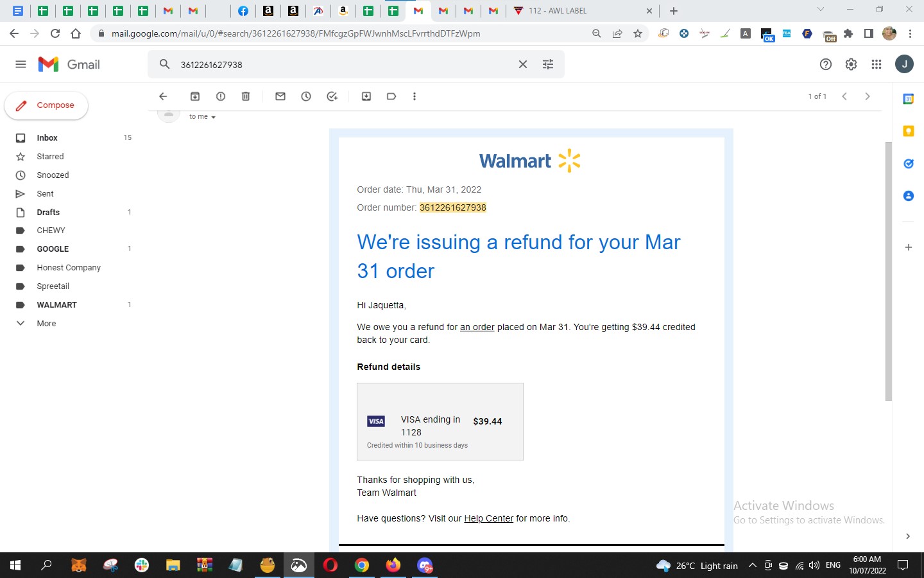The width and height of the screenshot is (924, 578).
Task: Switch to the '112 - AWL LABEL' tab
Action: tap(583, 11)
